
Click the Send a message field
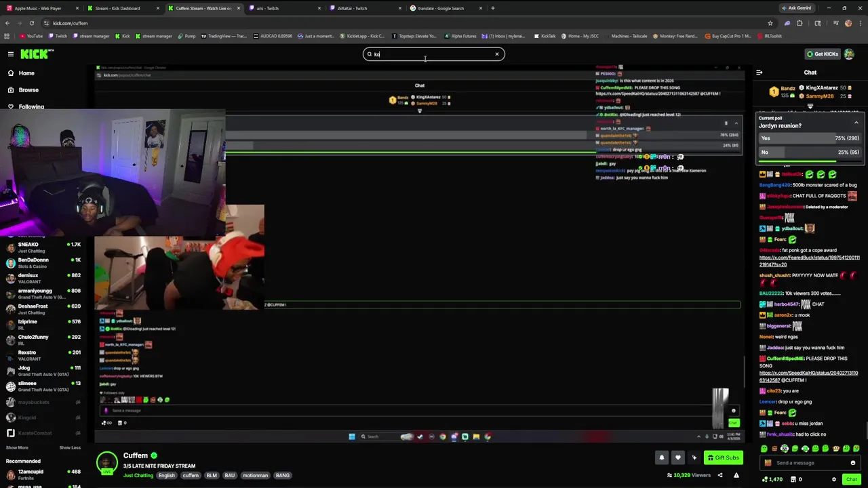(x=810, y=463)
